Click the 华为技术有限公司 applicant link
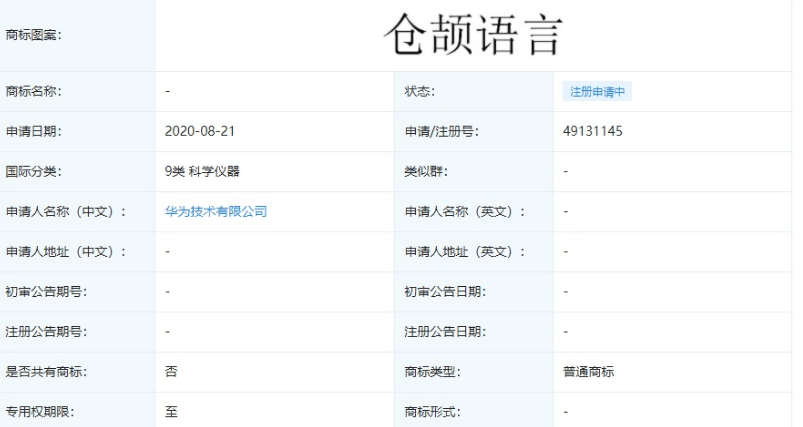803x427 pixels. tap(215, 211)
